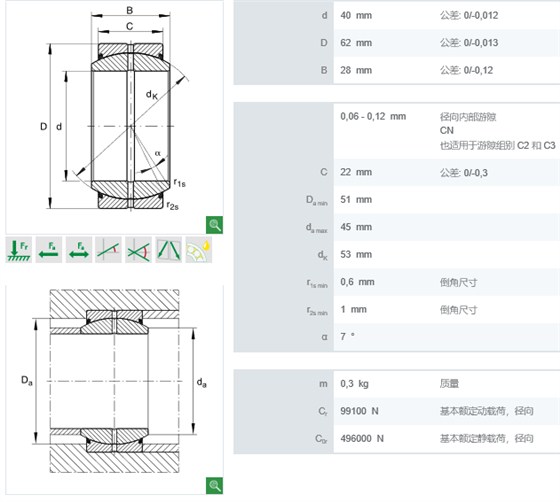Screen dimensions: 560x502
Task: Click tolerance text 公差: 0/-0,012
Action: tap(469, 15)
